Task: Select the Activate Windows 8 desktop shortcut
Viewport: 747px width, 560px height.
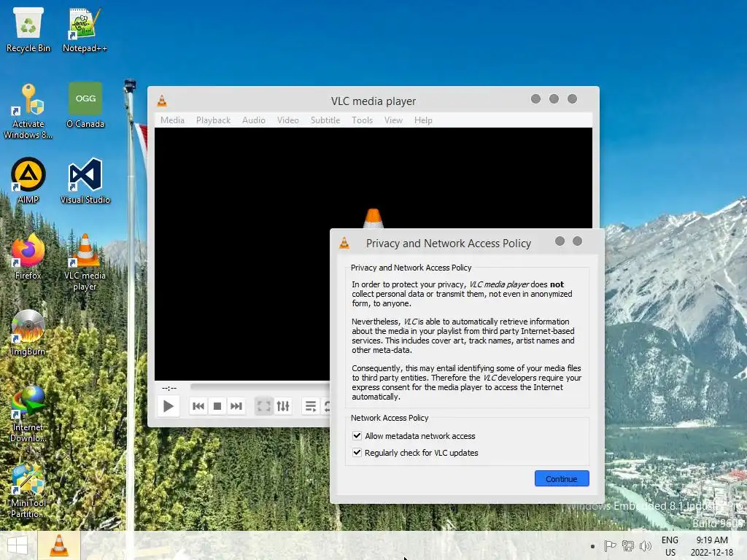Action: point(28,111)
